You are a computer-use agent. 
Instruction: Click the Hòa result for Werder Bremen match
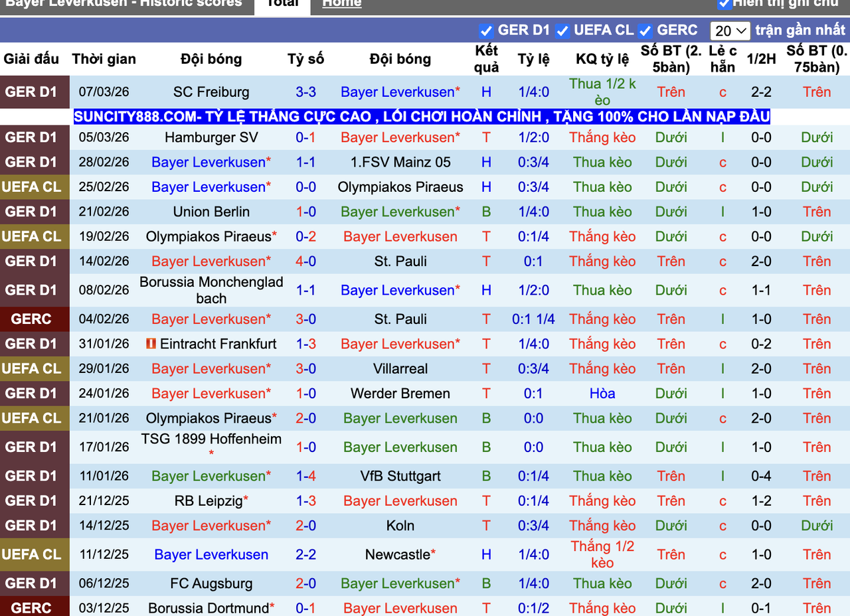point(602,393)
